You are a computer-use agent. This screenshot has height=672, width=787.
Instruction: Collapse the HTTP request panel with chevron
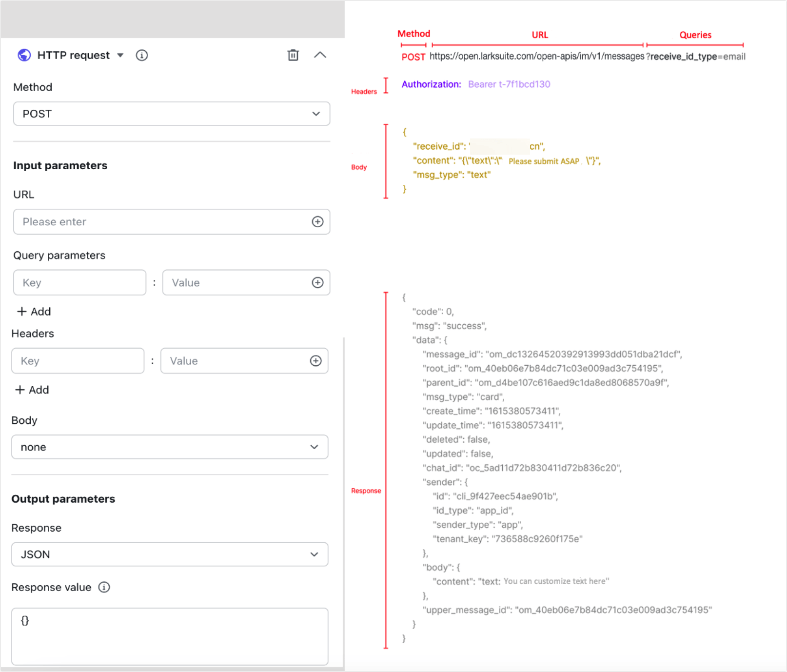[320, 55]
